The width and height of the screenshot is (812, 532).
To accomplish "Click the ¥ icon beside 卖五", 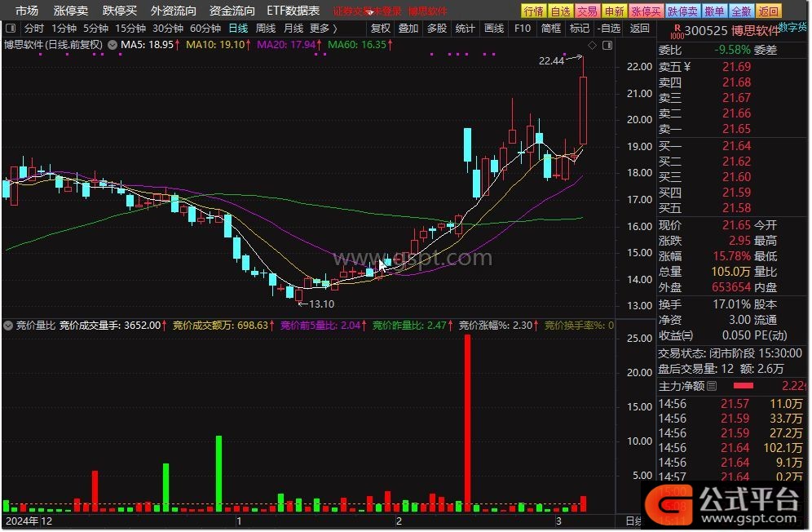I will point(686,66).
